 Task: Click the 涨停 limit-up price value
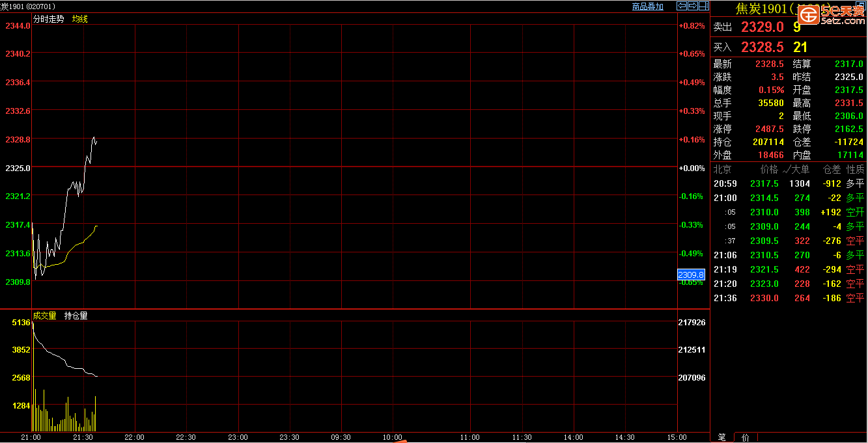point(770,129)
